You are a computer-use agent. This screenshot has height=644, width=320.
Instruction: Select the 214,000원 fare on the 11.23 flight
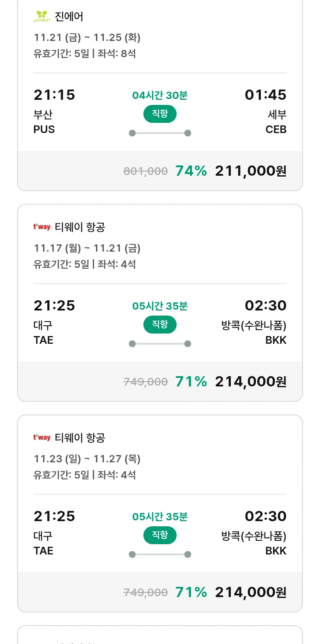tap(250, 592)
